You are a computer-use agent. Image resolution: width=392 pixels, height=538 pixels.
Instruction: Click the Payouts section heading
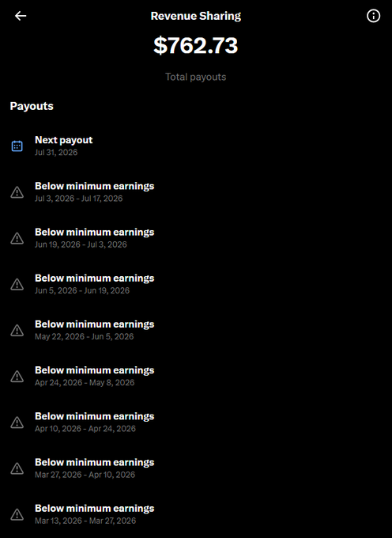[x=32, y=106]
